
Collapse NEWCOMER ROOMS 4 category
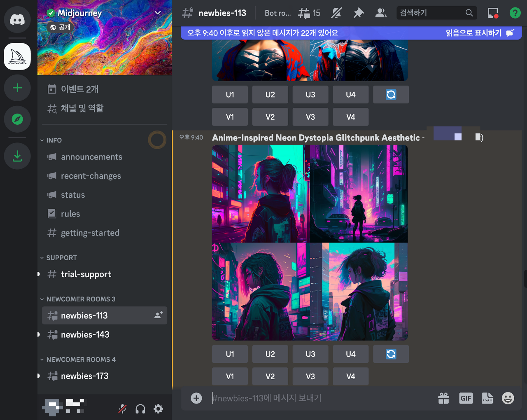(78, 359)
